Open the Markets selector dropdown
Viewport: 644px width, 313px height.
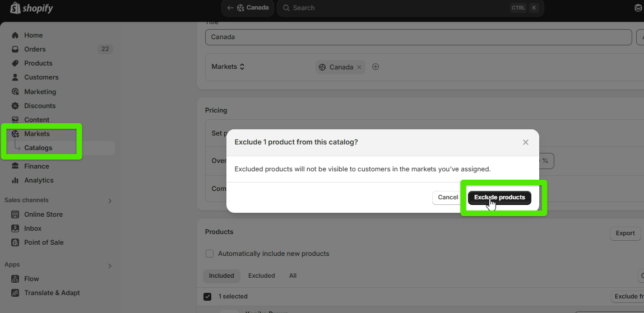(228, 67)
